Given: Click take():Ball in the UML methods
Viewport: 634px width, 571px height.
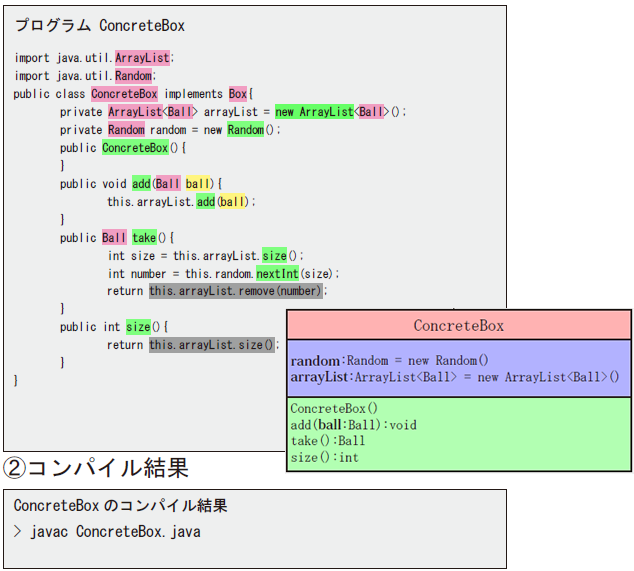Looking at the screenshot, I should point(327,441).
